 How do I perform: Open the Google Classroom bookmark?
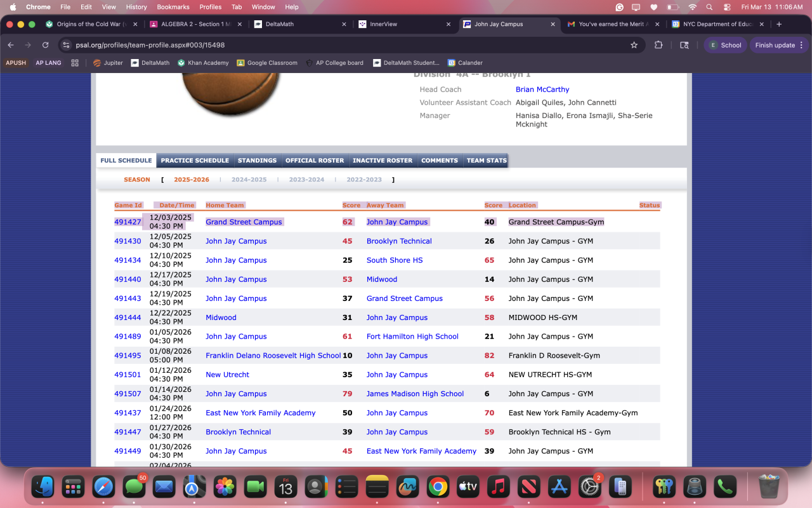pyautogui.click(x=267, y=63)
